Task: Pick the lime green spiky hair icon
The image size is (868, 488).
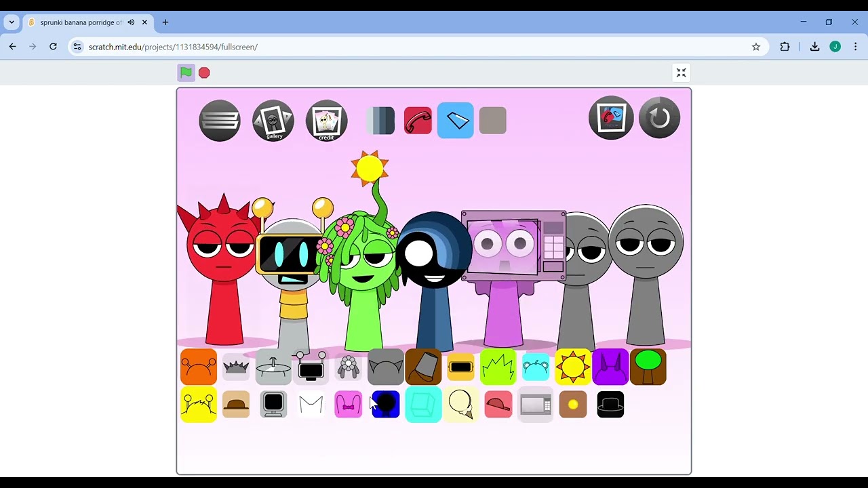Action: click(x=498, y=367)
